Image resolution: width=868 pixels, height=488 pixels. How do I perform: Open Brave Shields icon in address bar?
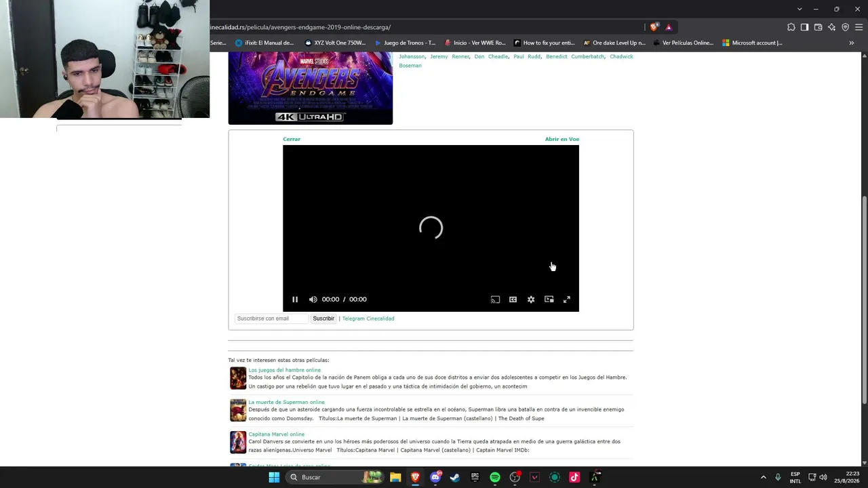point(654,27)
